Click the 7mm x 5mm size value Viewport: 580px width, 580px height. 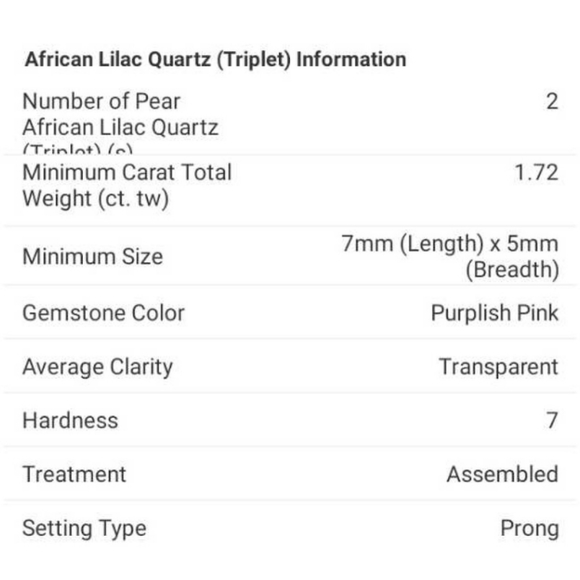pos(449,256)
